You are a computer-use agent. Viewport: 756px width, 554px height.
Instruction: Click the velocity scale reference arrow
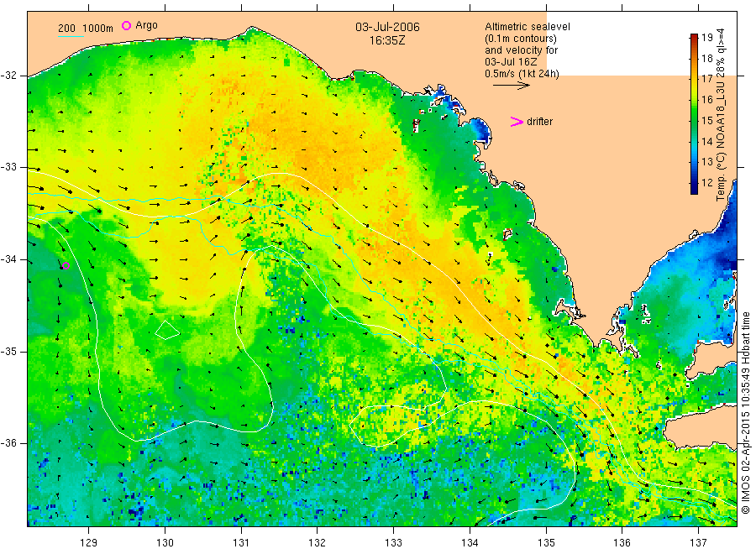pos(511,86)
